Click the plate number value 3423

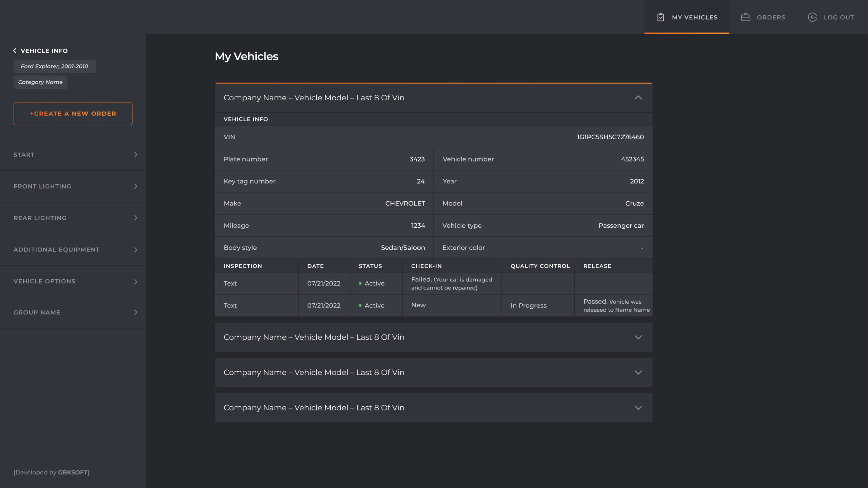click(417, 159)
